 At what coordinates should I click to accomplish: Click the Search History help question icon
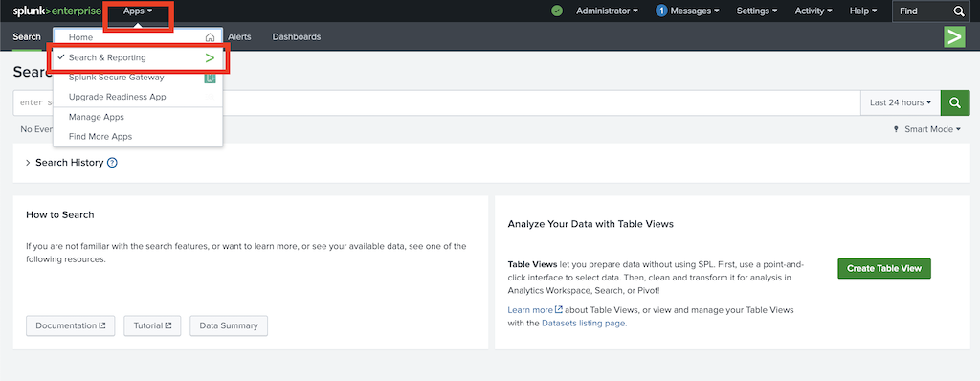[112, 163]
